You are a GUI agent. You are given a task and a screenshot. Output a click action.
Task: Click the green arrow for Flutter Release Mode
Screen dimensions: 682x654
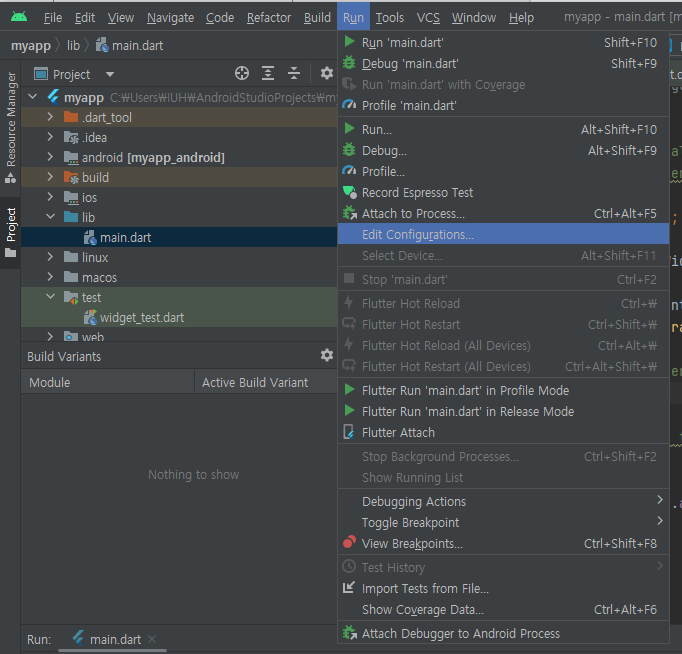[x=349, y=410]
